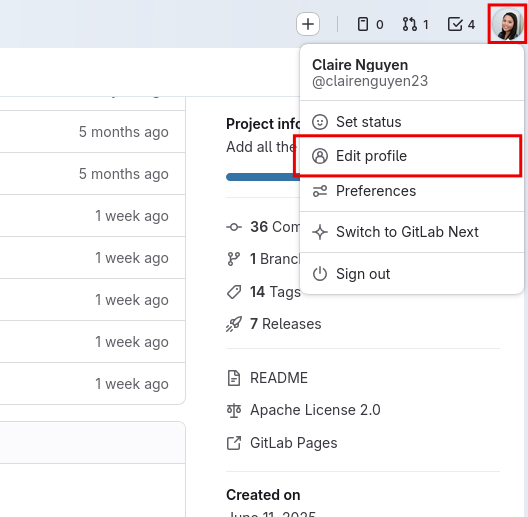Open Preferences from user menu
528x517 pixels.
click(x=411, y=191)
